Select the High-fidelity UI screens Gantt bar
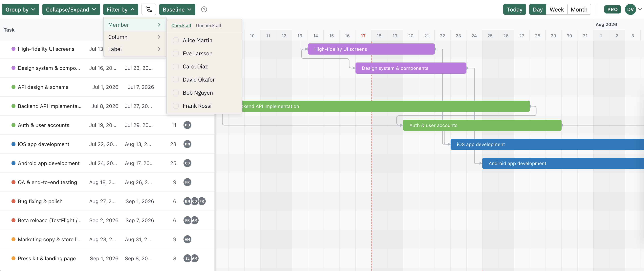644x271 pixels. pyautogui.click(x=371, y=49)
